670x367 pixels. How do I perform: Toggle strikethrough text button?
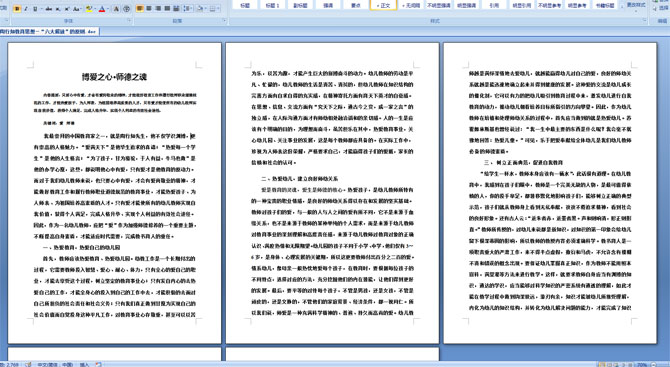click(x=49, y=9)
